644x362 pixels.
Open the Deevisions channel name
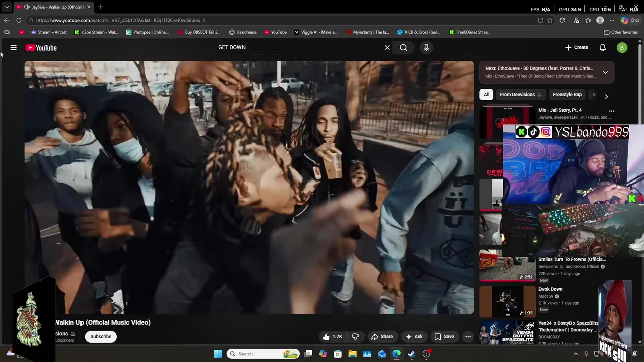point(62,333)
